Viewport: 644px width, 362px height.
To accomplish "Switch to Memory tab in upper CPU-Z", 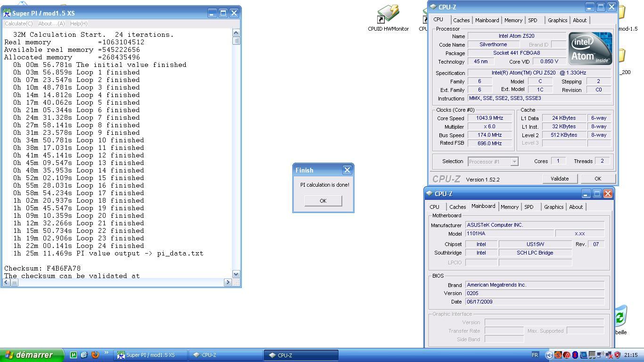I will [513, 20].
